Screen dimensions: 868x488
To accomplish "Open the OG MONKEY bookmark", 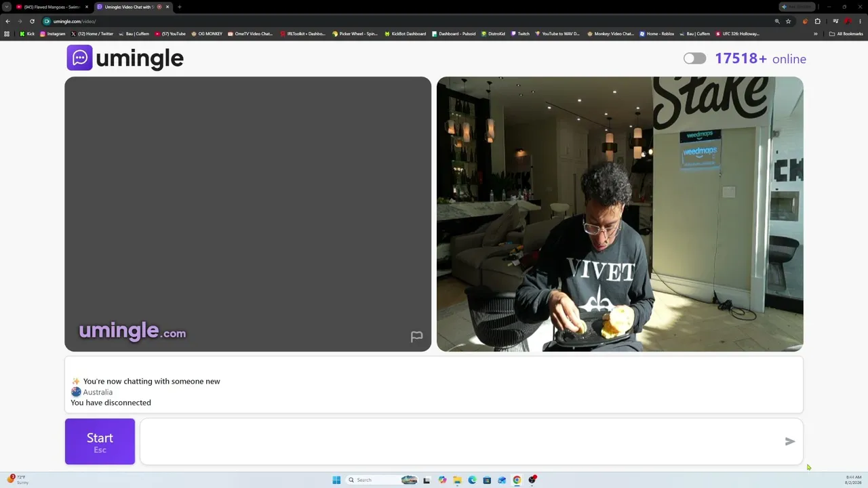I will point(207,34).
